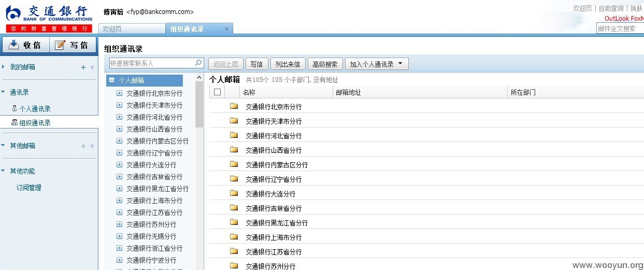Click folder icon for 交通银行内蒙古区分行 row

pos(234,164)
